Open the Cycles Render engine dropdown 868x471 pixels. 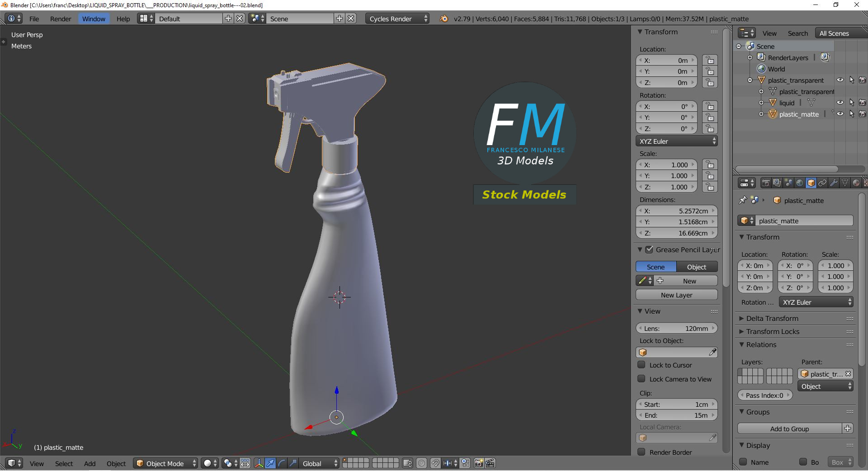397,19
